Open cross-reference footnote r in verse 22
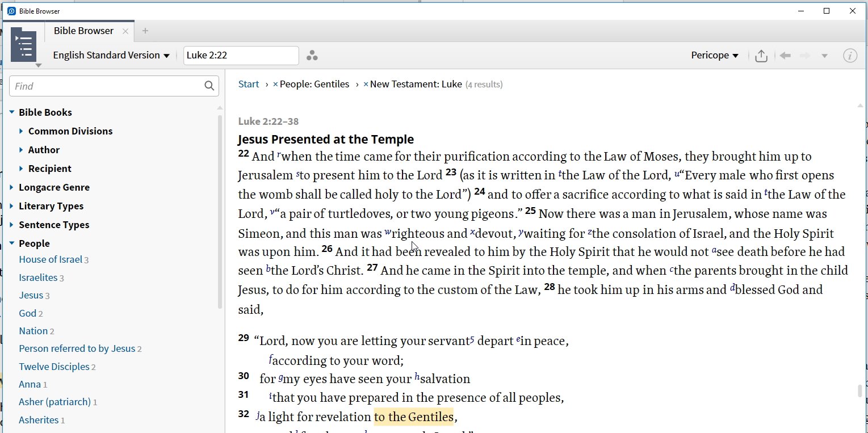The width and height of the screenshot is (868, 433). (279, 154)
